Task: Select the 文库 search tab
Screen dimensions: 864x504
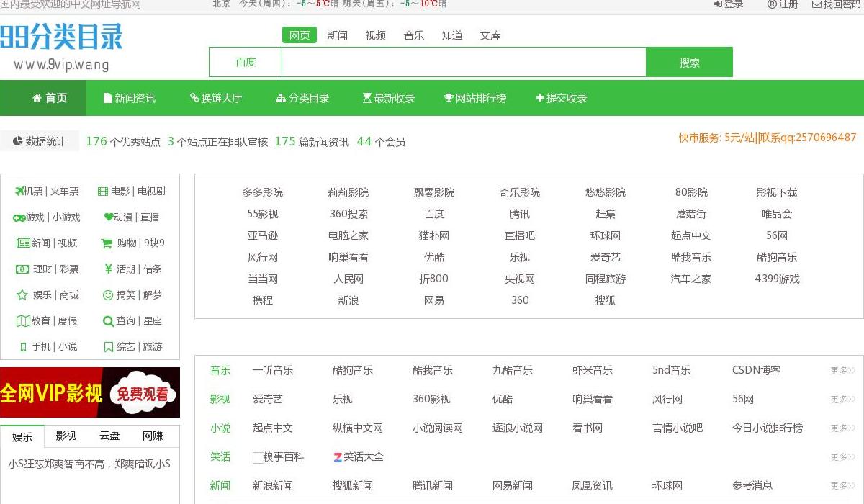Action: [x=490, y=35]
